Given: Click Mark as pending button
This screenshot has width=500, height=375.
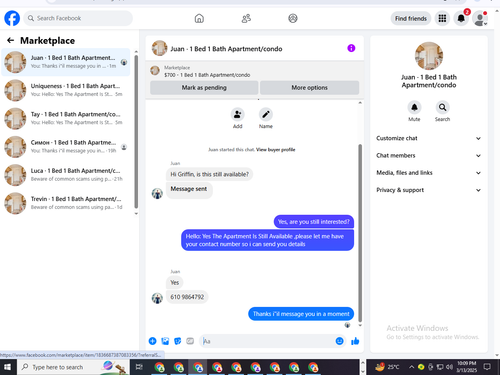Looking at the screenshot, I should (x=204, y=88).
